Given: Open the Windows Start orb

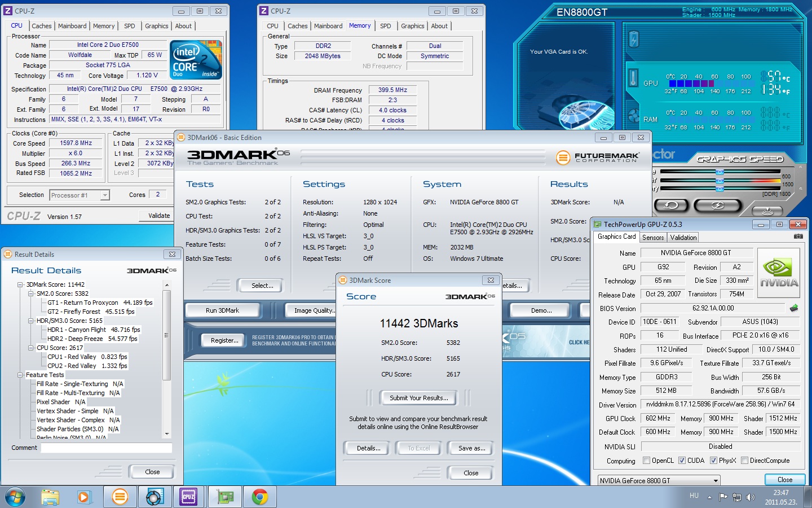Looking at the screenshot, I should [15, 497].
